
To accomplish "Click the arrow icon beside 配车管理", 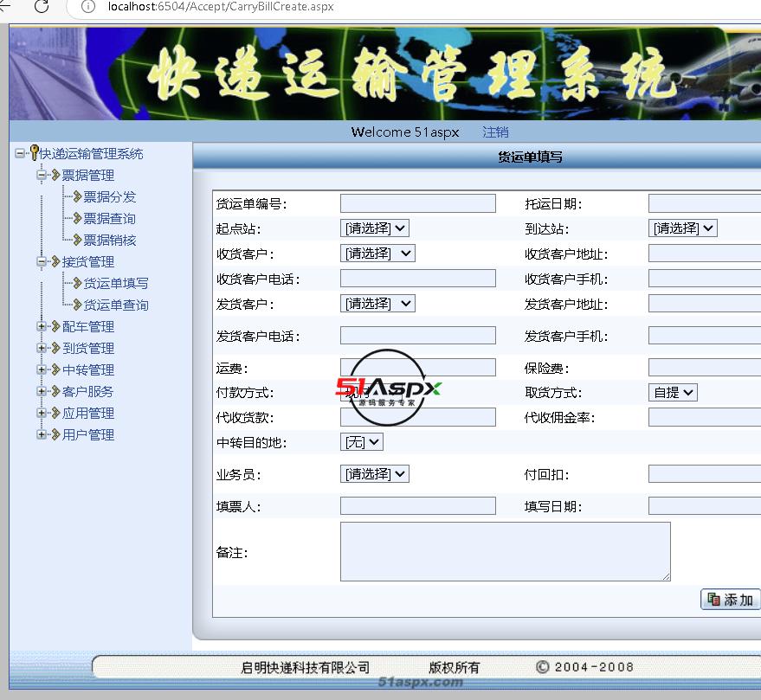I will coord(55,326).
